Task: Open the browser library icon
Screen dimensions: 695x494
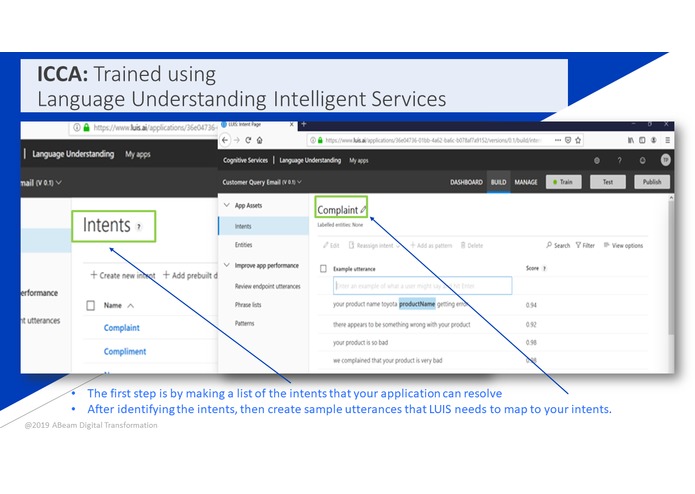Action: 631,140
